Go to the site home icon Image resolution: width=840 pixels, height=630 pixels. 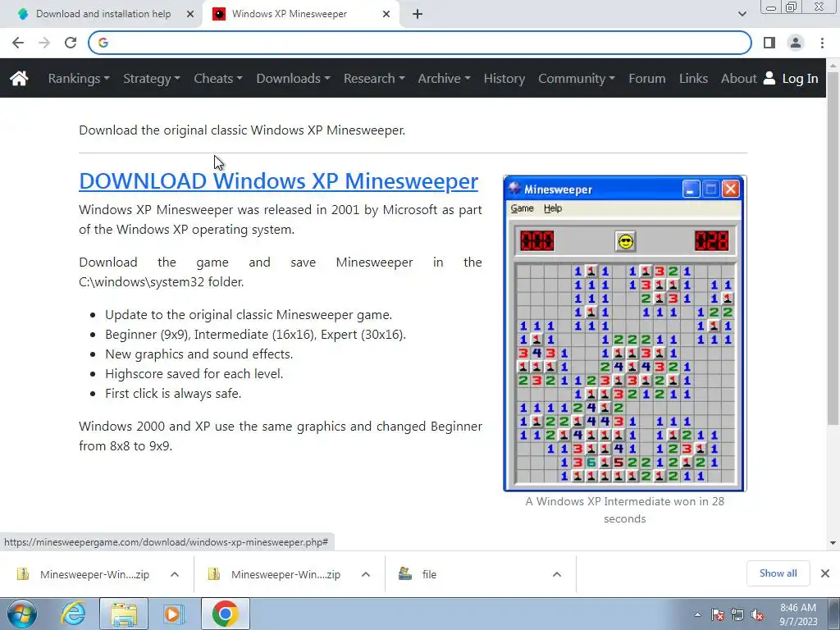pyautogui.click(x=19, y=79)
